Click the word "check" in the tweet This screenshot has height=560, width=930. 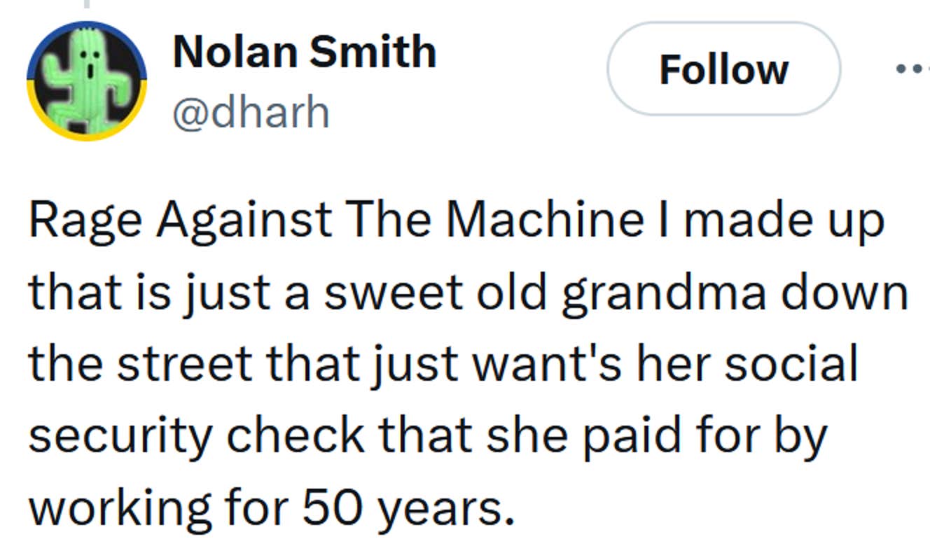(296, 435)
